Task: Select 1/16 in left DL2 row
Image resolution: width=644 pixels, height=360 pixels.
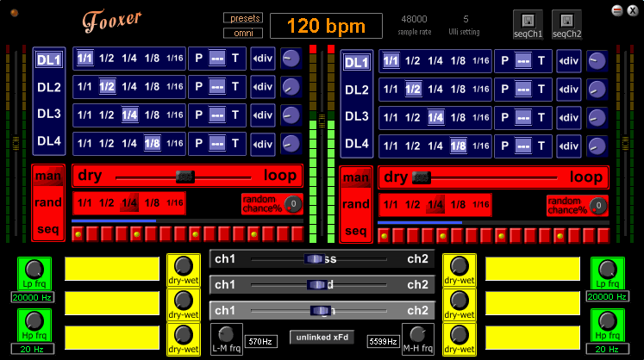Action: coord(174,87)
